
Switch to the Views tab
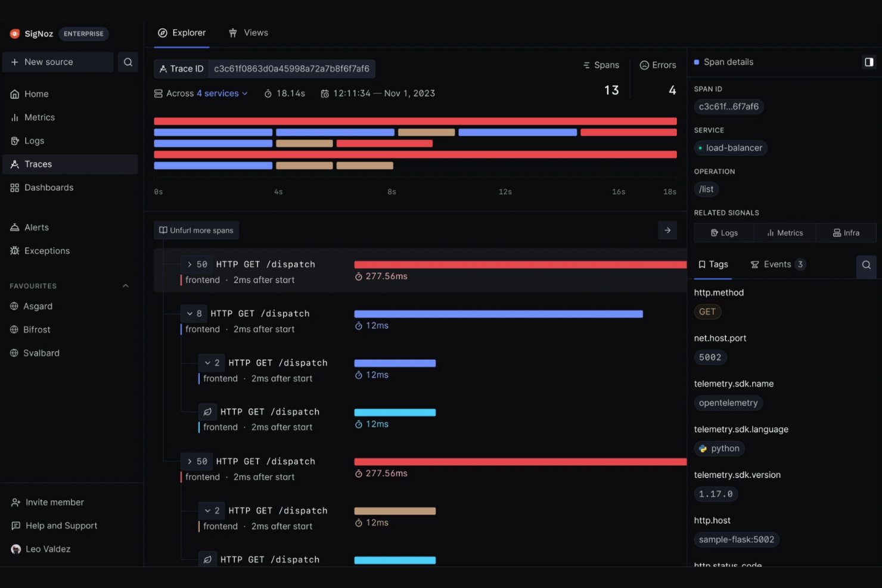click(x=248, y=33)
